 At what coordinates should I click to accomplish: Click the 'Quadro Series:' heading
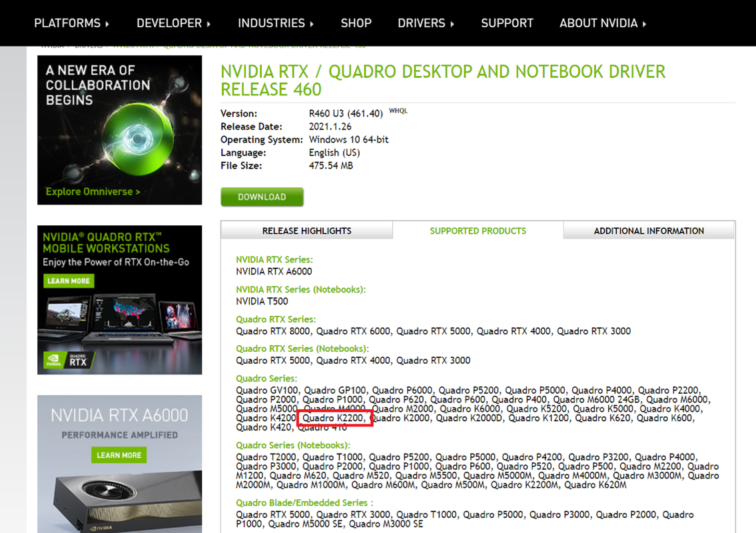(266, 378)
